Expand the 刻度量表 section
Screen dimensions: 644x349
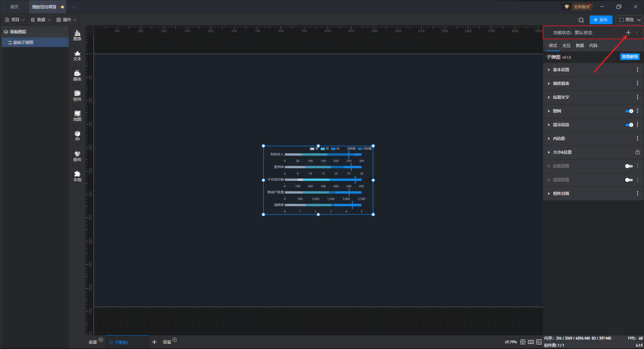pyautogui.click(x=561, y=84)
